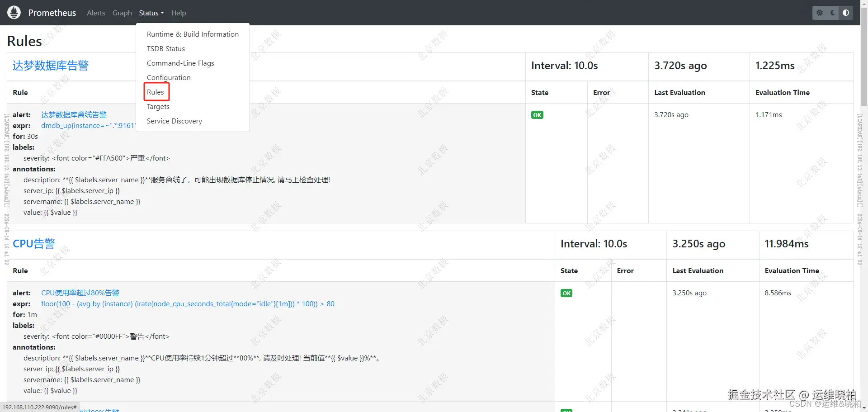Choose Service Discovery menu entry
Image resolution: width=868 pixels, height=412 pixels.
[x=193, y=121]
